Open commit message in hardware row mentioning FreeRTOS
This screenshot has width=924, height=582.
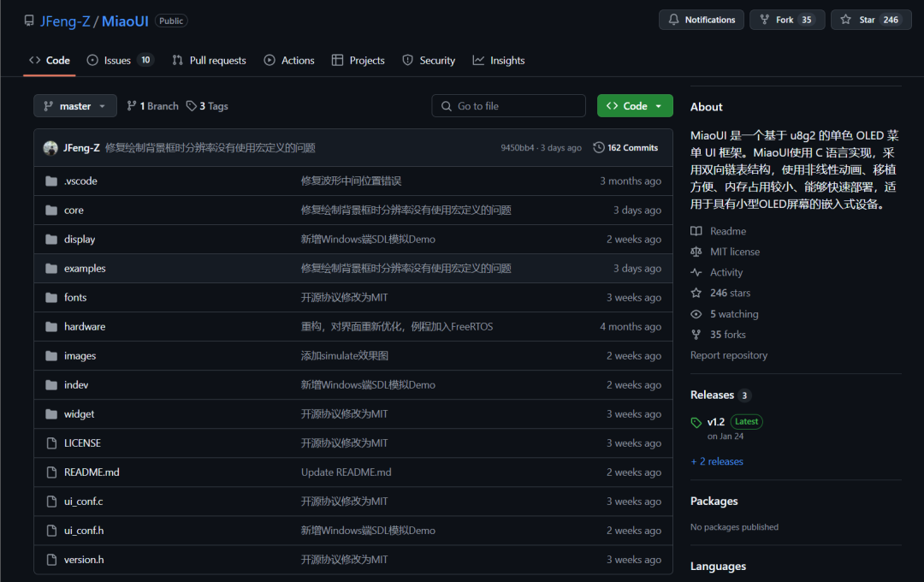pos(397,327)
